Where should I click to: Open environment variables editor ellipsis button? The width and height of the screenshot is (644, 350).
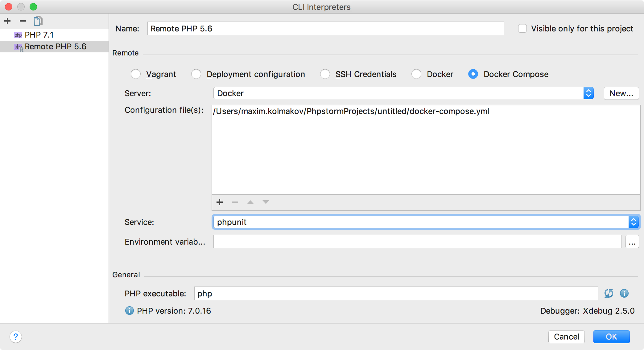pyautogui.click(x=632, y=242)
